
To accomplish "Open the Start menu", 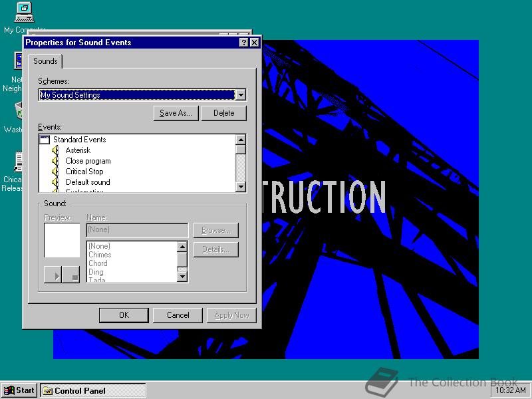I will 19,390.
